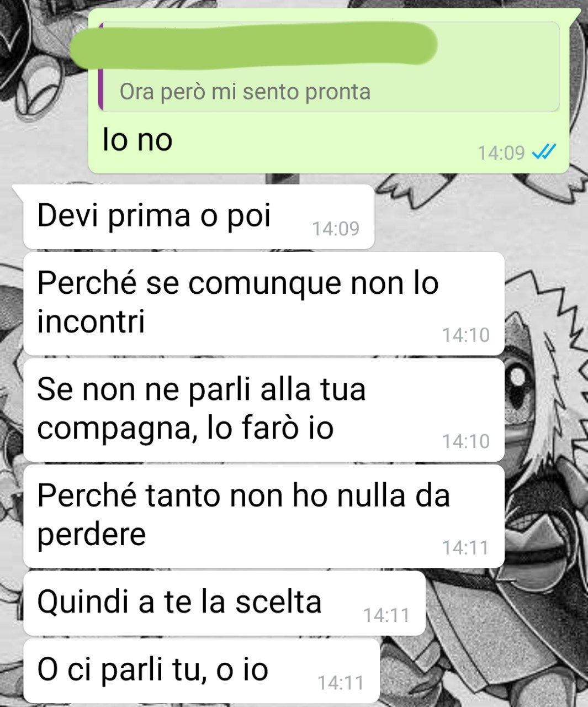Select the message 'Quindi a te la scelta'

coord(224,603)
